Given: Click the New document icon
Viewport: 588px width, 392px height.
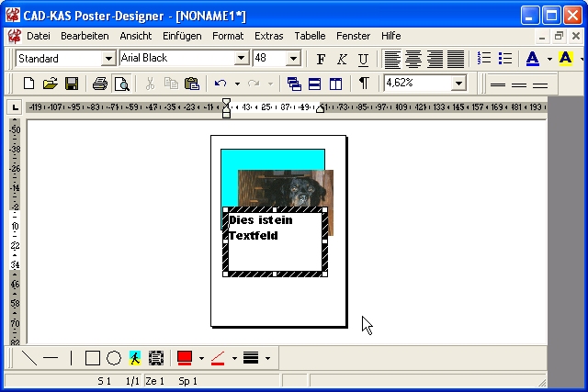Looking at the screenshot, I should coord(29,84).
